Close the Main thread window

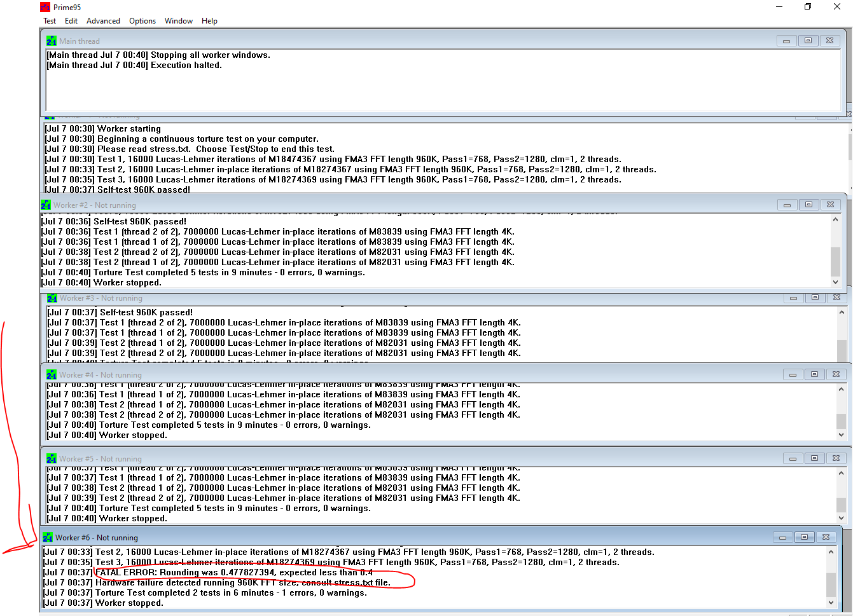pos(829,41)
